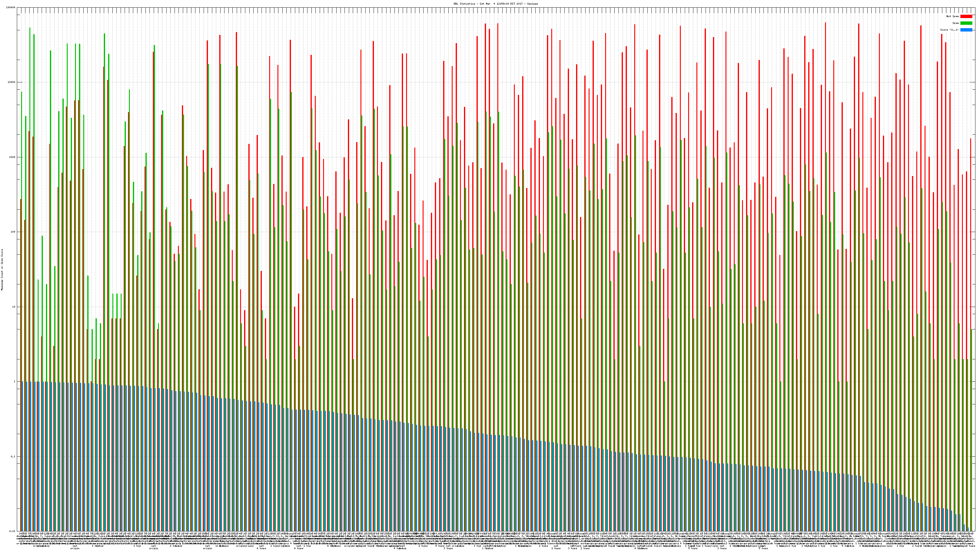980x551 pixels.
Task: Click the vertical Message Count axis label
Action: [x=2, y=270]
